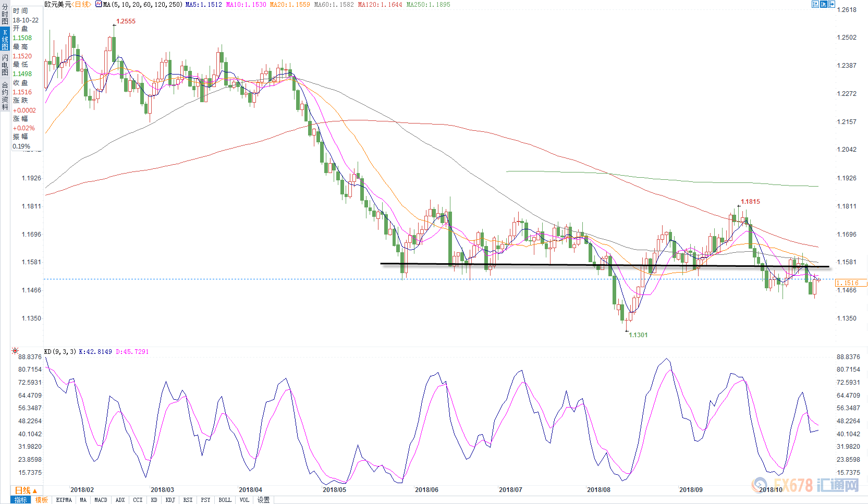Screen dimensions: 868x504
Task: Open the 日线 period dropdown
Action: 26,490
